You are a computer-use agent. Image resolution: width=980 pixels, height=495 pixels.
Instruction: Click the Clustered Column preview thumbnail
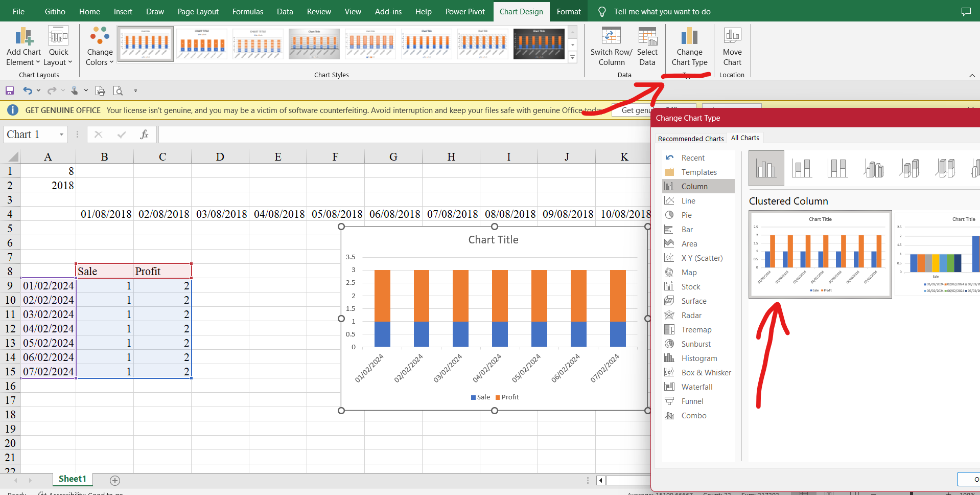820,254
